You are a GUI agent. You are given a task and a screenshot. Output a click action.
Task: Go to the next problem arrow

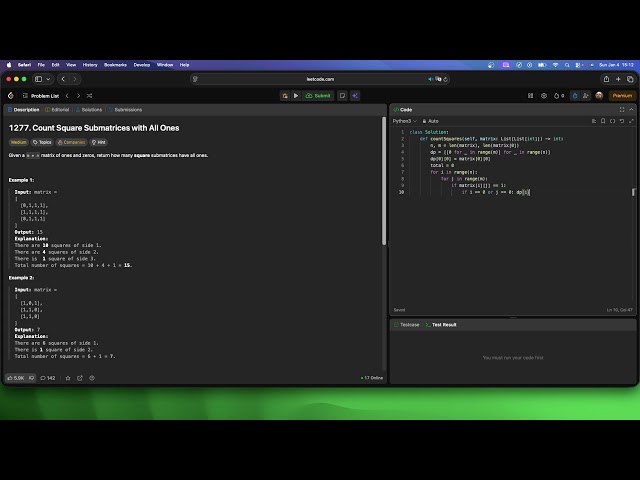pyautogui.click(x=78, y=96)
